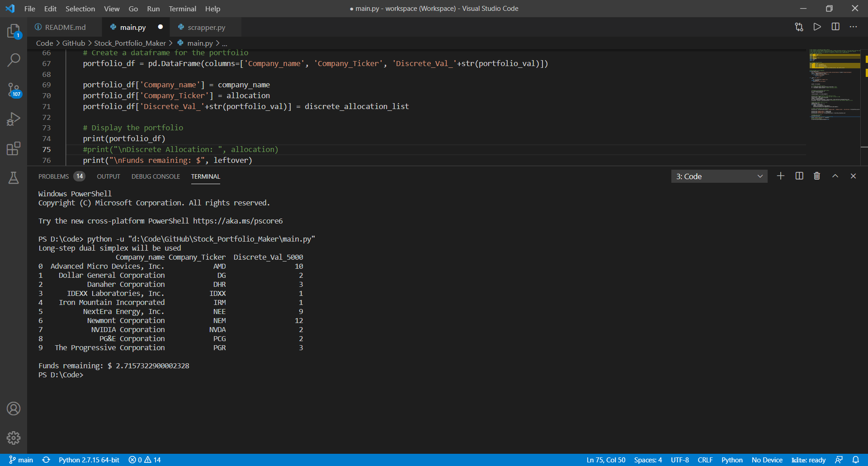Maximize the panel with up chevron
868x466 pixels.
(835, 176)
